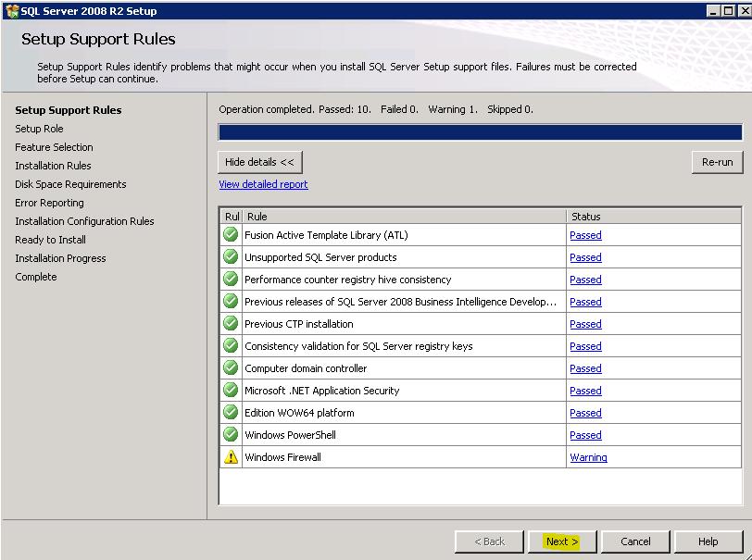The image size is (752, 560).
Task: Select the Edition WOW64 platform rule text
Action: click(299, 413)
